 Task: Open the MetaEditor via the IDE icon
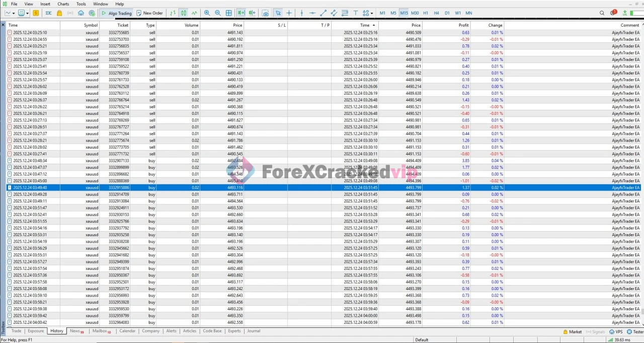(x=48, y=13)
